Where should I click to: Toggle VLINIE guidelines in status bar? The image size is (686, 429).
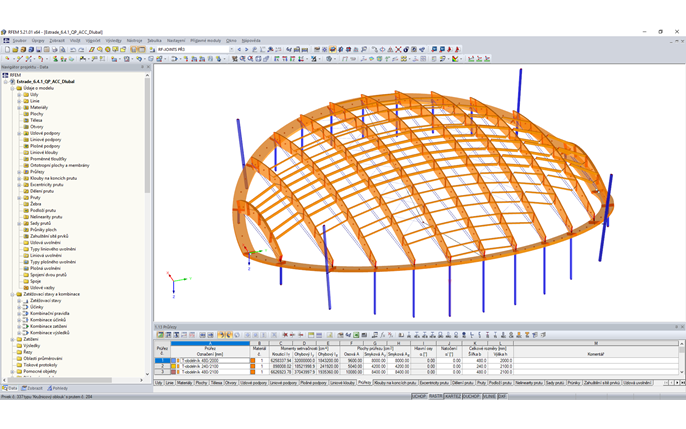489,396
